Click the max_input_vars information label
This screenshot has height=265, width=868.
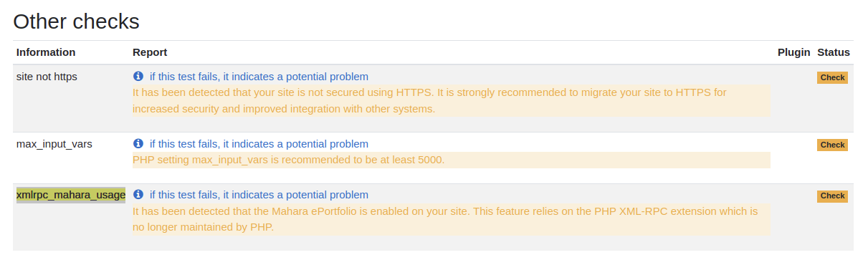[54, 144]
